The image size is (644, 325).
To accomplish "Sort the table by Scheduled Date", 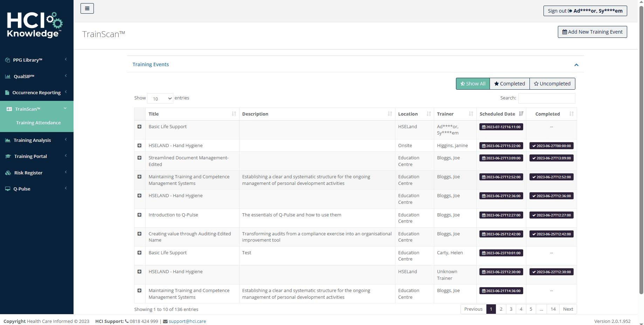I will (497, 114).
